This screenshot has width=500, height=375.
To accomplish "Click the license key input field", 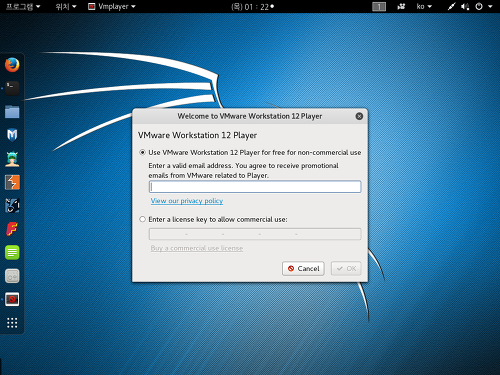I will [x=255, y=234].
